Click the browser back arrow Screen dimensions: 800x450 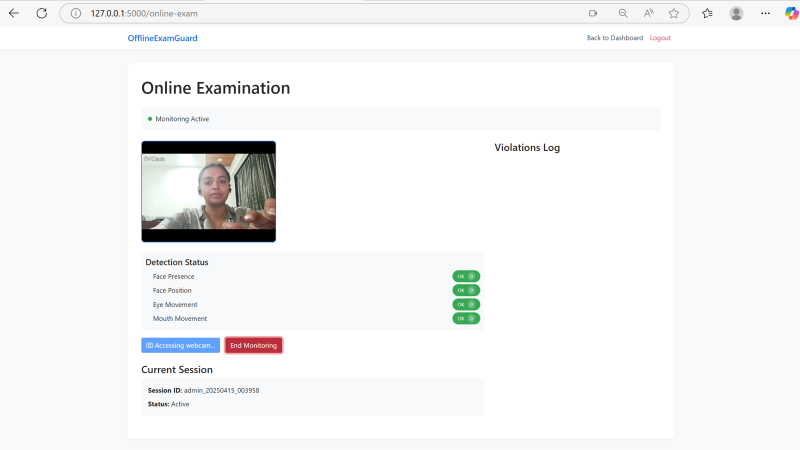click(14, 13)
